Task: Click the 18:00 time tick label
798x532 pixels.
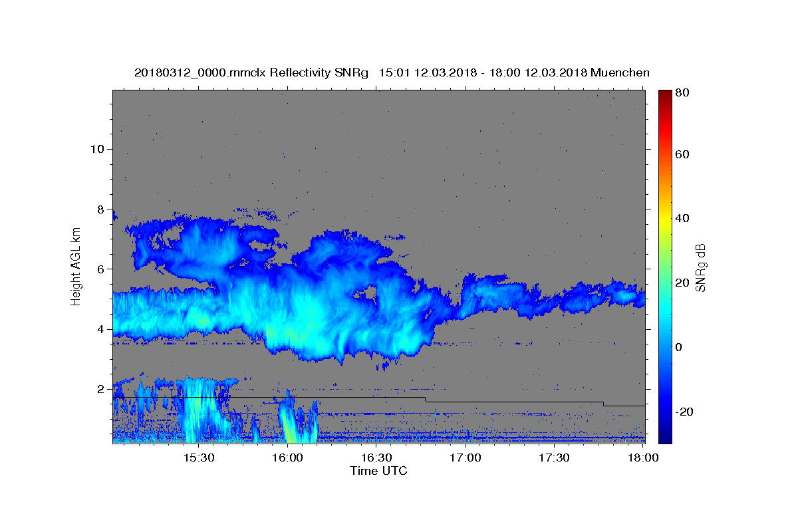Action: tap(643, 458)
